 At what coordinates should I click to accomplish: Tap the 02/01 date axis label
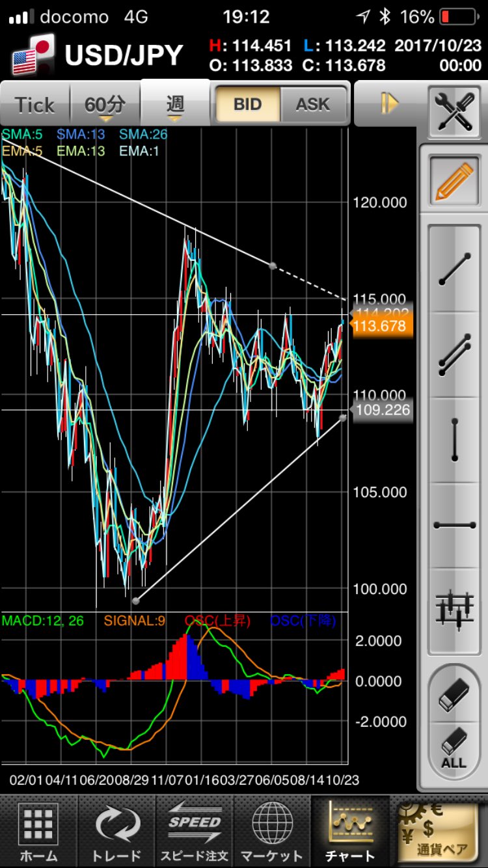tap(27, 780)
